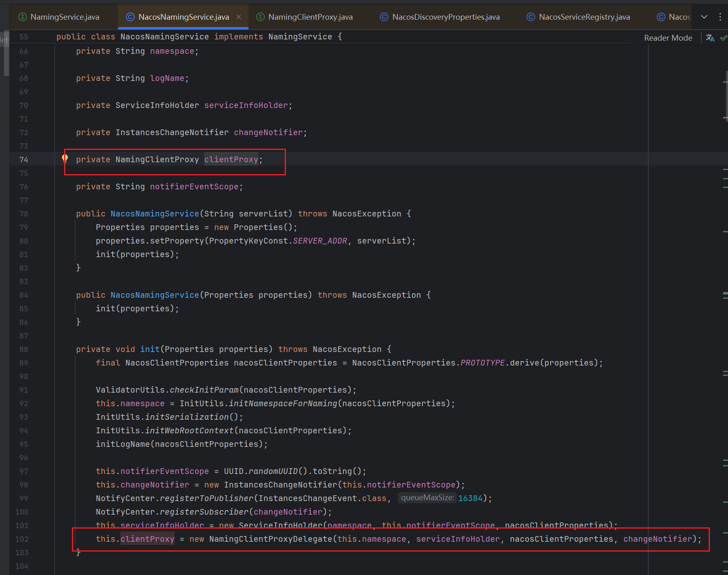Click the interface icon on NamingService.java tab
Image resolution: width=728 pixels, height=575 pixels.
(23, 17)
